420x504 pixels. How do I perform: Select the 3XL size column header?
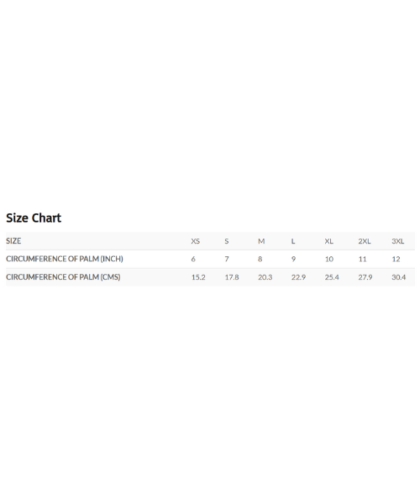(398, 241)
